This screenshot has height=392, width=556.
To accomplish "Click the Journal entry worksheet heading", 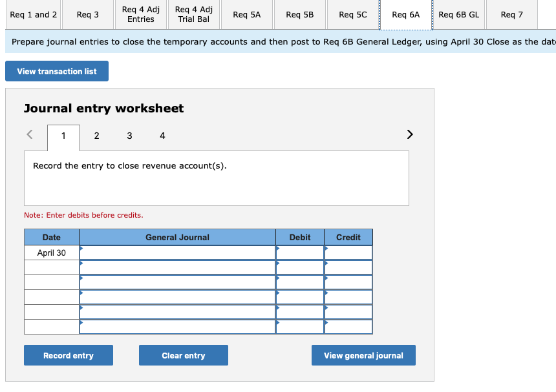I will point(103,108).
